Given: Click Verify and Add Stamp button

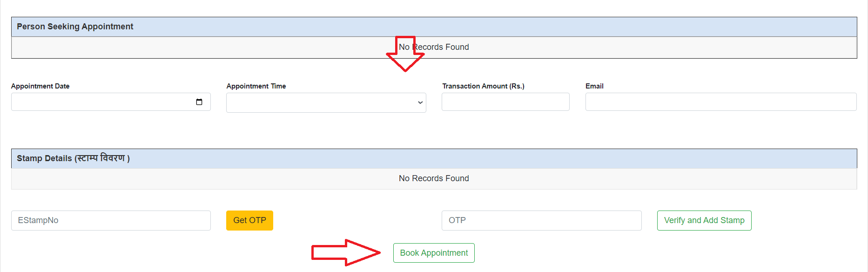Looking at the screenshot, I should point(704,220).
